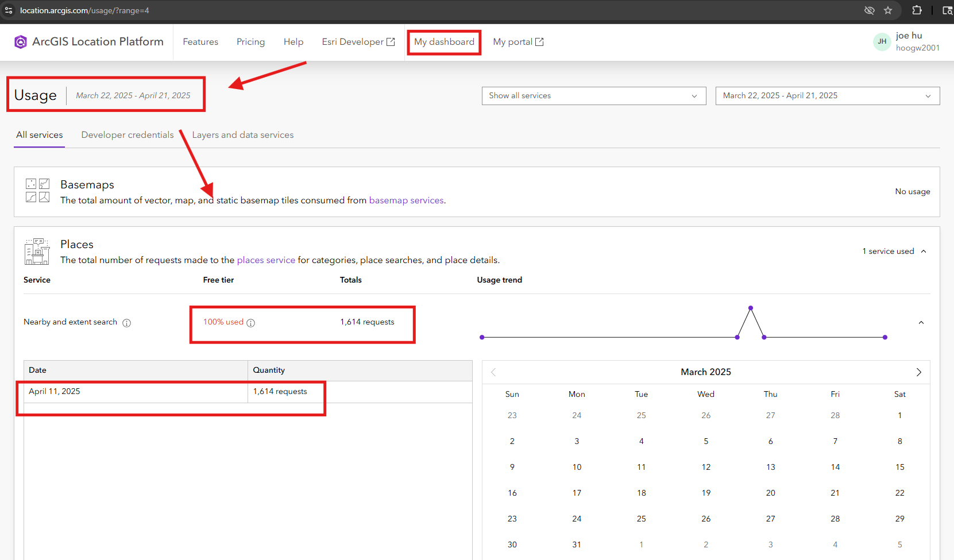The height and width of the screenshot is (560, 954).
Task: Click the Basemaps No usage text
Action: [x=912, y=192]
